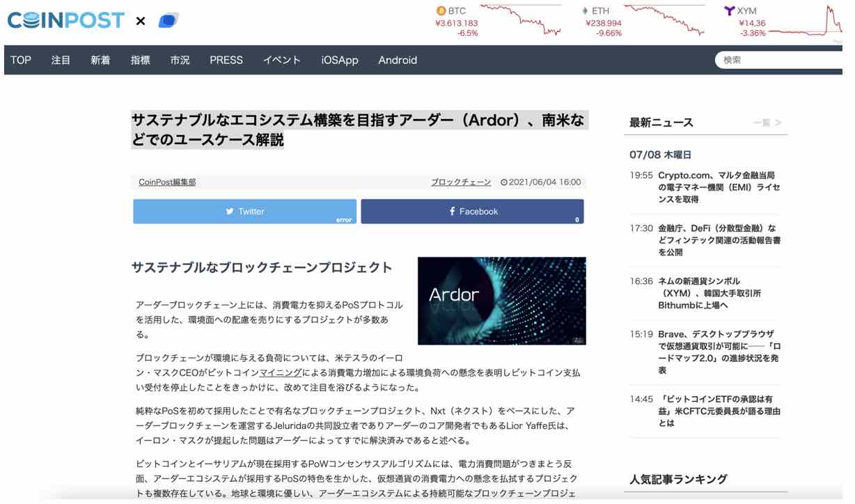The image size is (855, 504).
Task: Open the CoinPost logo home link
Action: [66, 20]
